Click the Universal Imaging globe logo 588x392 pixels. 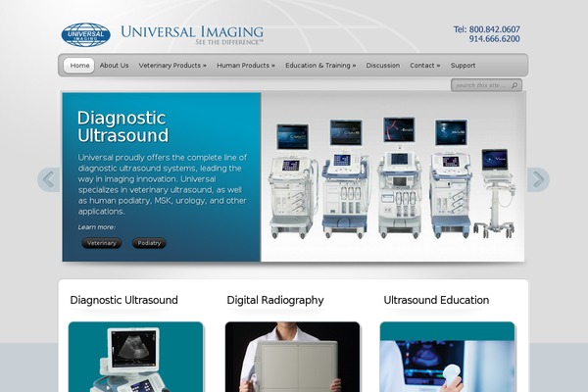(x=86, y=35)
